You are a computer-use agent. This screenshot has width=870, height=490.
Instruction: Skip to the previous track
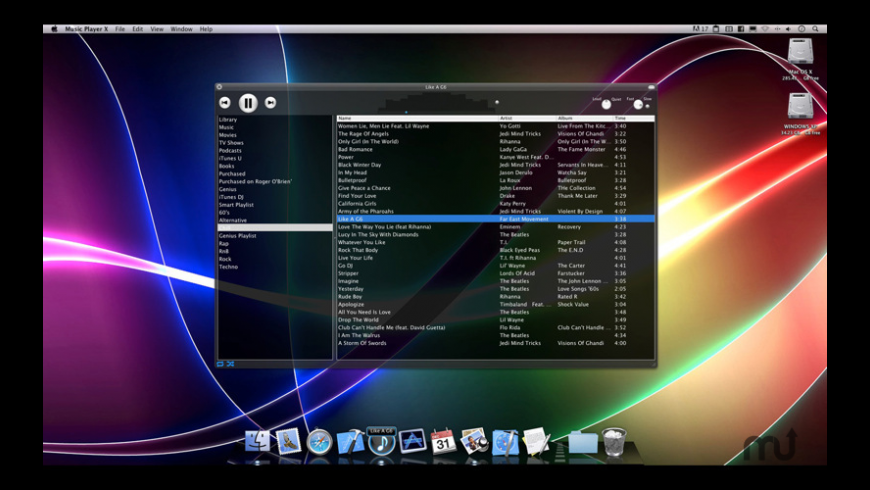click(x=225, y=102)
